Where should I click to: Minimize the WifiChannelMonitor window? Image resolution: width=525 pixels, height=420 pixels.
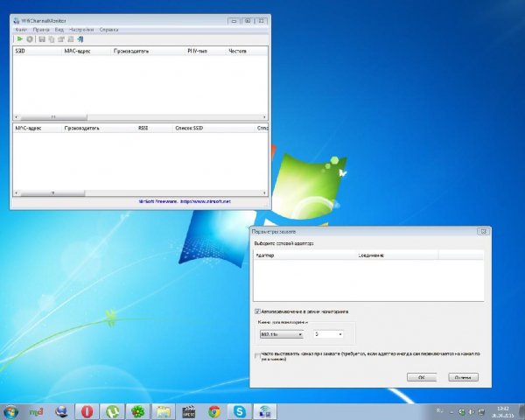tap(234, 21)
